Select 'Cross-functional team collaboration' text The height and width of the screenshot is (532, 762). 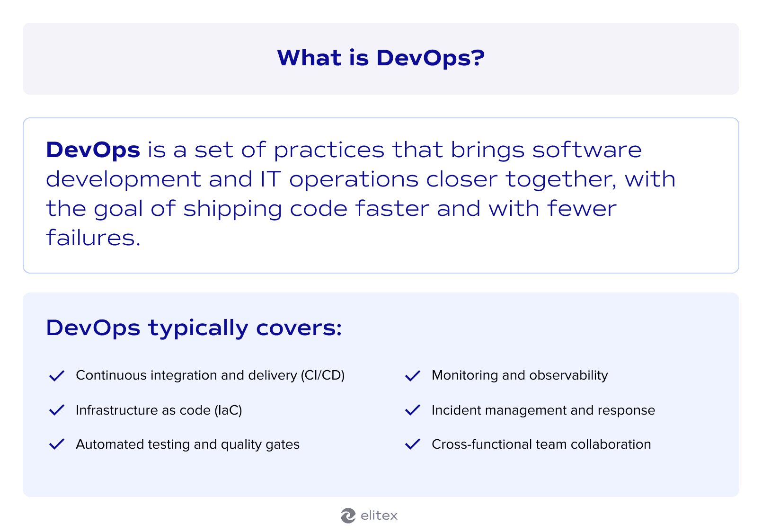[x=541, y=444]
